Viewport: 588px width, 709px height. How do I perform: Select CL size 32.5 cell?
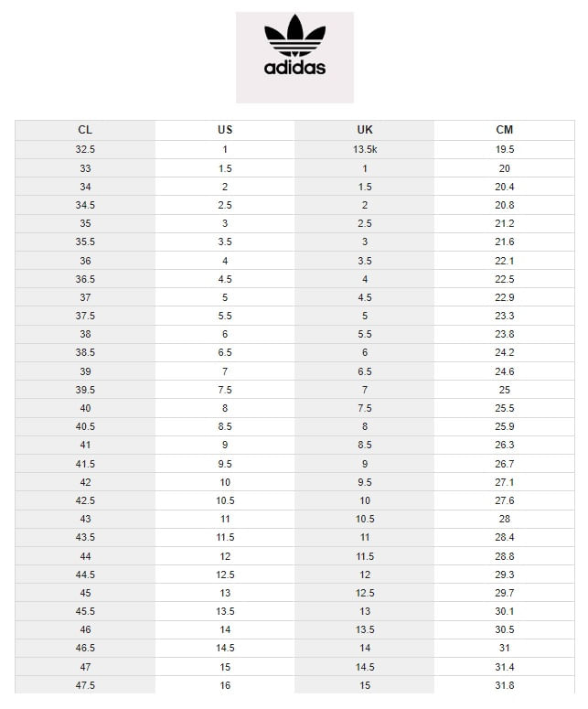[x=85, y=150]
